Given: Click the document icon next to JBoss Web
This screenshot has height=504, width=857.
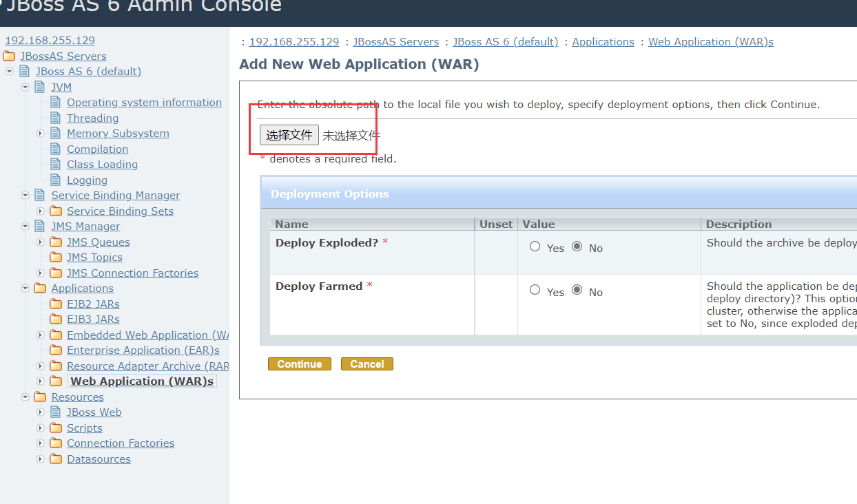Looking at the screenshot, I should 56,412.
